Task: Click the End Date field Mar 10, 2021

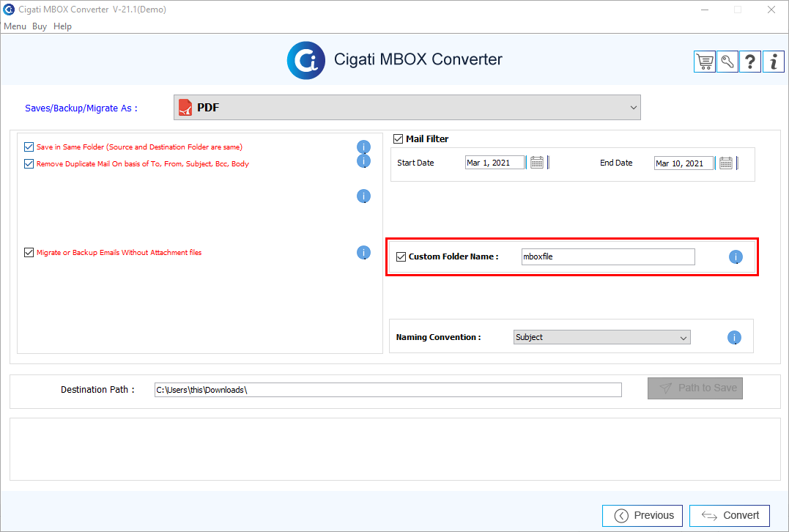Action: click(684, 163)
